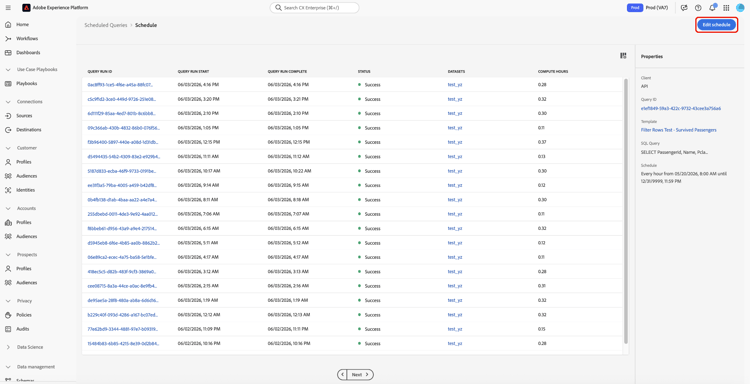Open the Prod (VA7) sandbox selector
The height and width of the screenshot is (384, 750).
click(648, 8)
